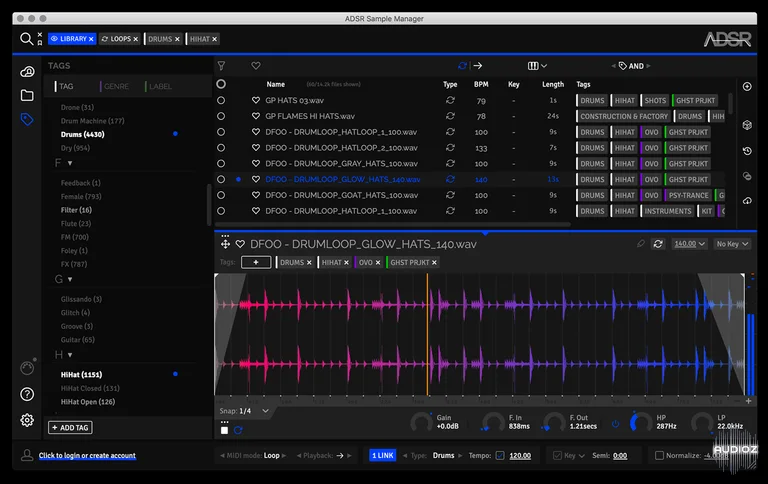
Task: Favorite the DFOO GLOW_HATS sample in waveform header
Action: click(x=240, y=244)
